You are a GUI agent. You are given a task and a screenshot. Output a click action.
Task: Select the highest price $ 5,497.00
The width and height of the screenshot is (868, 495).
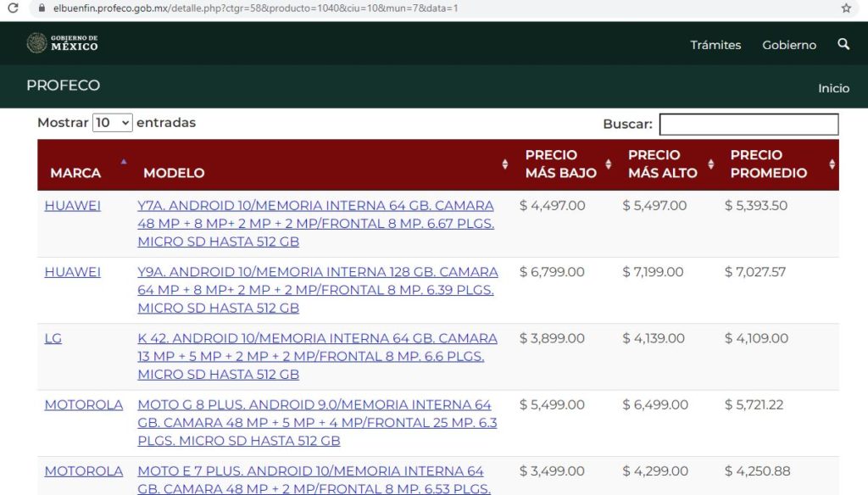654,205
